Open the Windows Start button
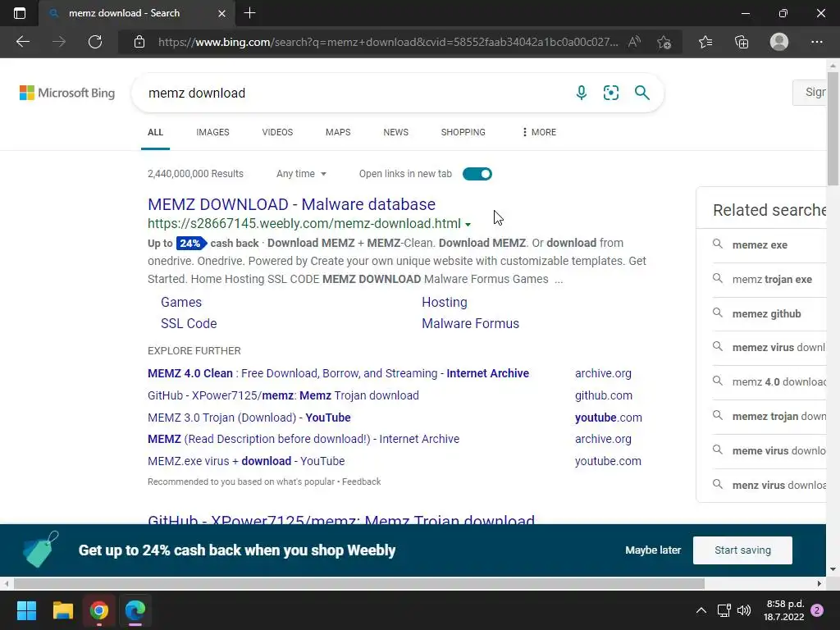Viewport: 840px width, 630px height. pos(26,610)
